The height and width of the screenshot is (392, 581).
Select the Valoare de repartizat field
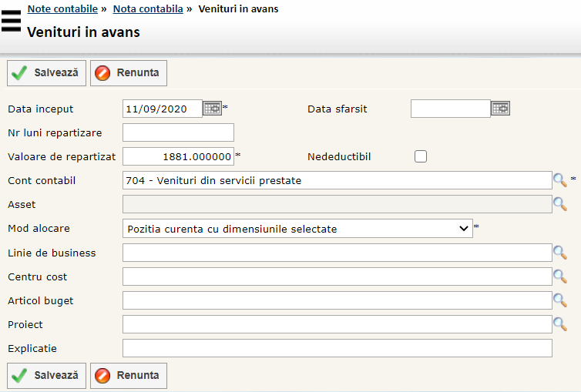click(178, 156)
